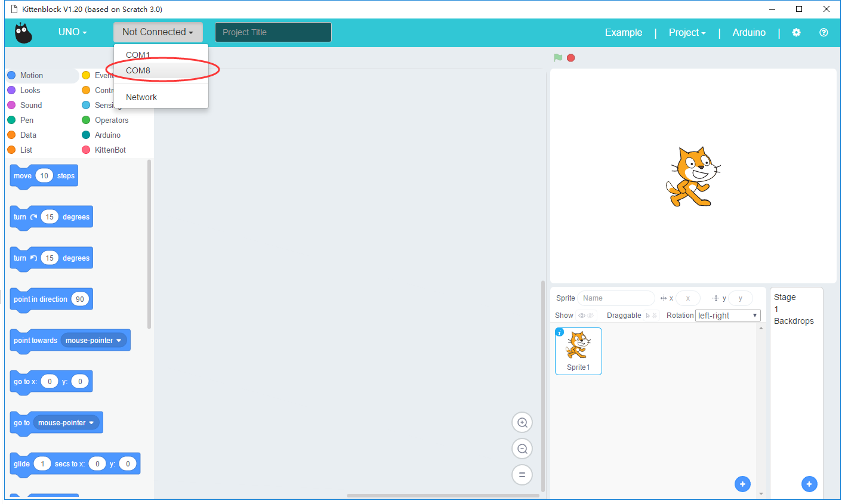The image size is (845, 504).
Task: Enable sprite dragging with the cursor icon
Action: point(647,316)
